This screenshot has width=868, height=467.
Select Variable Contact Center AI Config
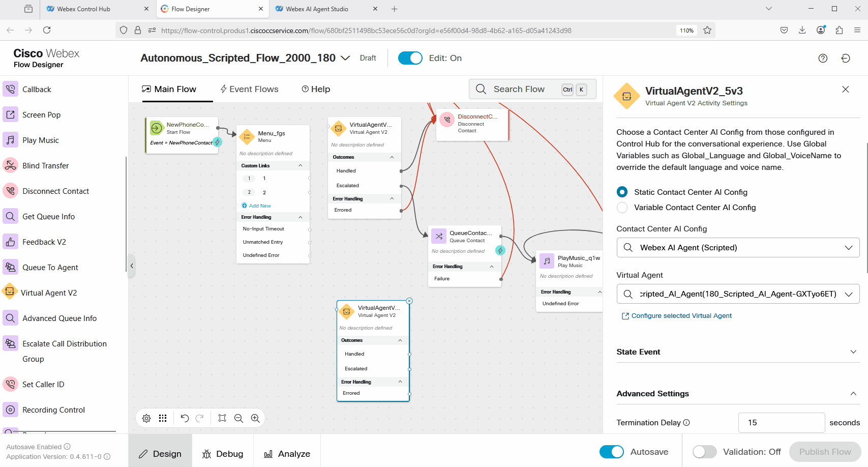622,208
